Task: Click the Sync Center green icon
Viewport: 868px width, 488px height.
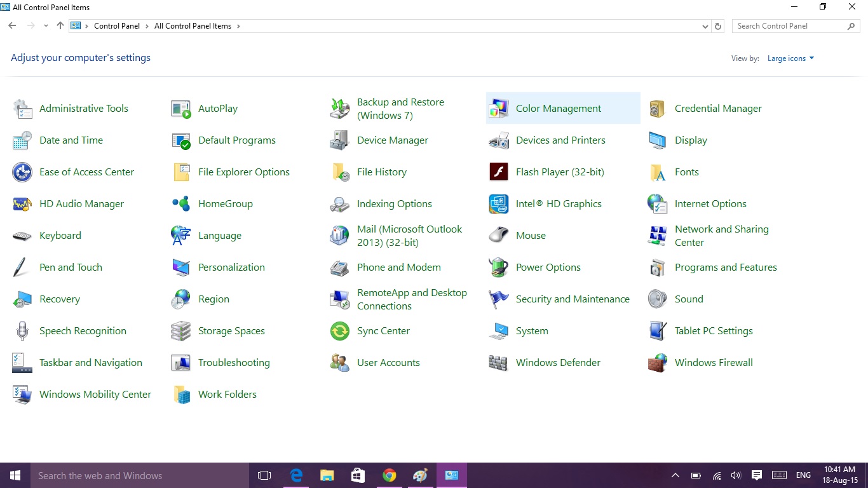Action: (340, 331)
